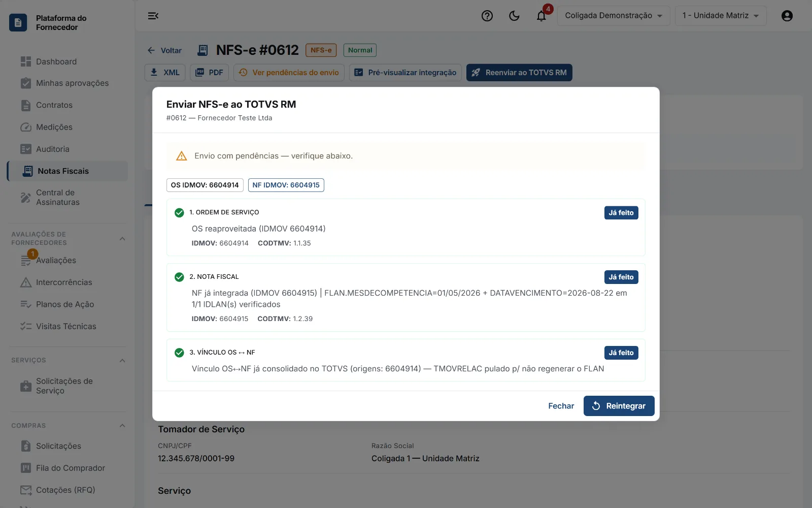
Task: Click Reenviar ao TOTVS RM
Action: point(519,73)
